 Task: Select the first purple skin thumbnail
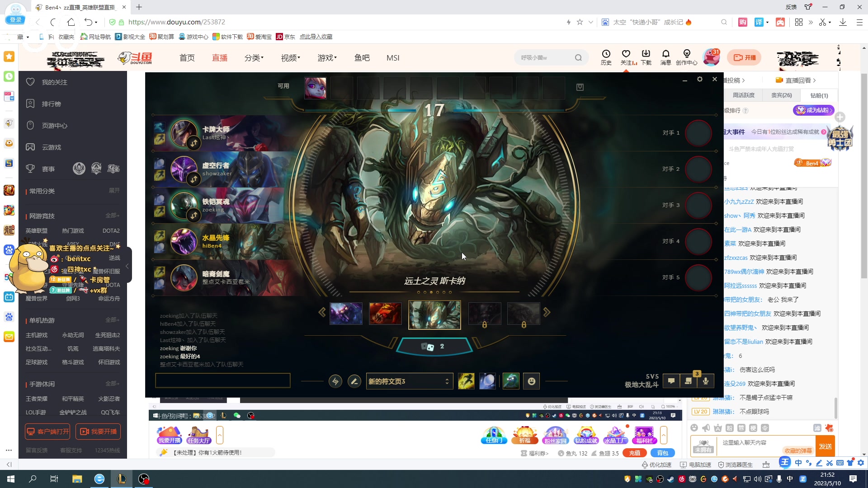click(346, 314)
